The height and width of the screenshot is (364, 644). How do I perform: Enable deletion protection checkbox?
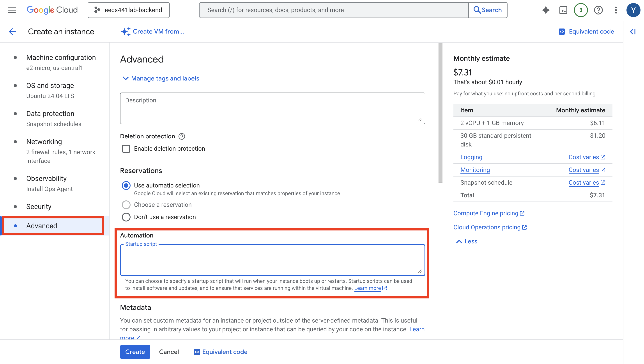126,149
